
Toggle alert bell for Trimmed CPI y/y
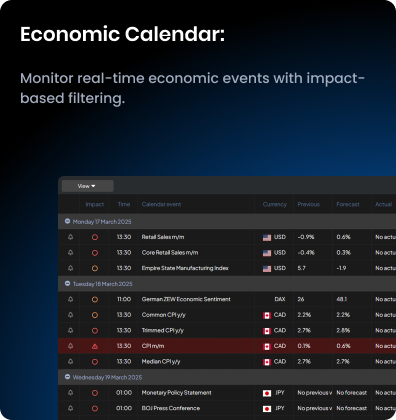click(x=70, y=330)
